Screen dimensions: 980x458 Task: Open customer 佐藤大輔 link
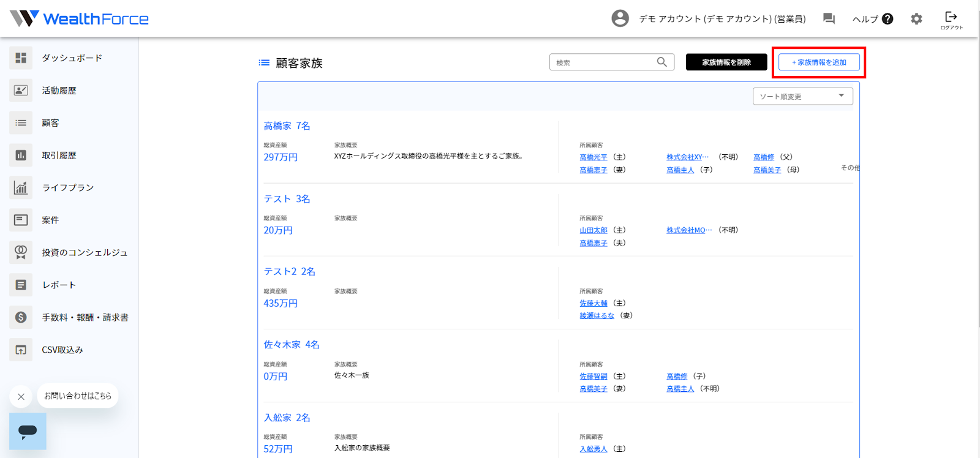pyautogui.click(x=594, y=303)
